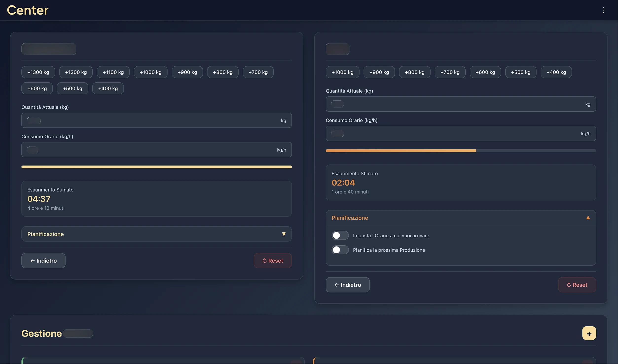Click the orange progress bar on the right card

click(x=401, y=150)
